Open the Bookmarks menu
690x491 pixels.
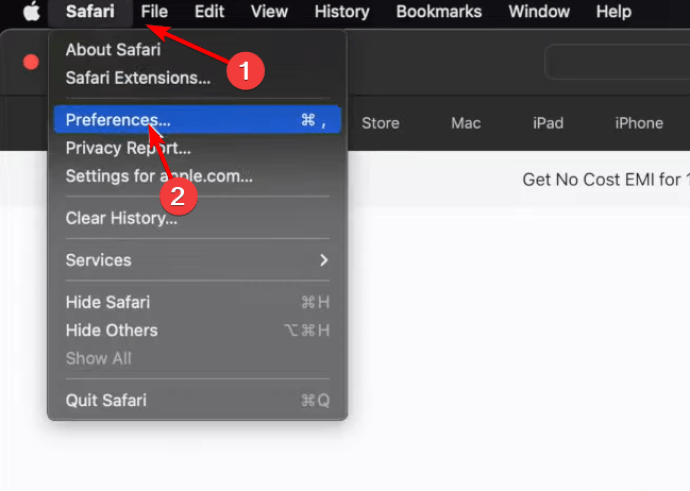pyautogui.click(x=439, y=11)
